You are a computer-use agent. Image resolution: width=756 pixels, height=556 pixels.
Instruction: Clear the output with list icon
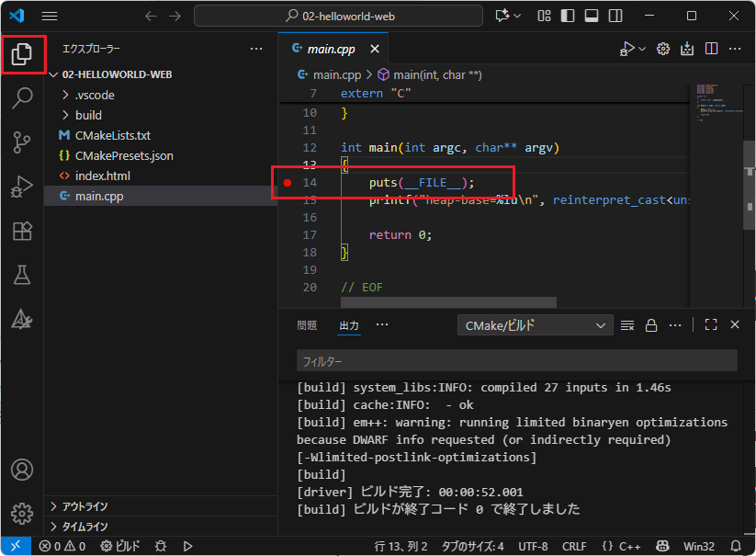(627, 325)
